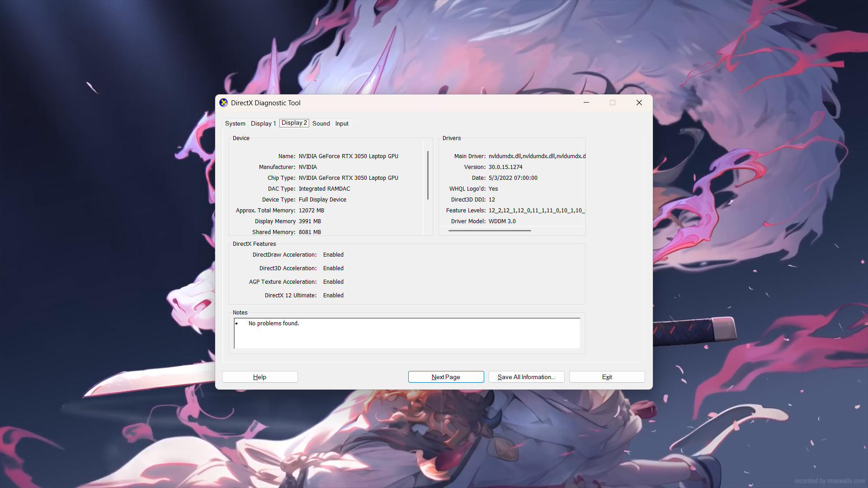Click DirectDraw Acceleration Enabled value
The width and height of the screenshot is (868, 488).
coord(333,255)
